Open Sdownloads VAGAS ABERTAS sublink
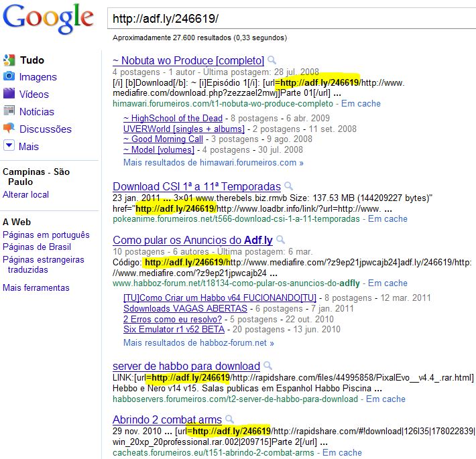 185,308
